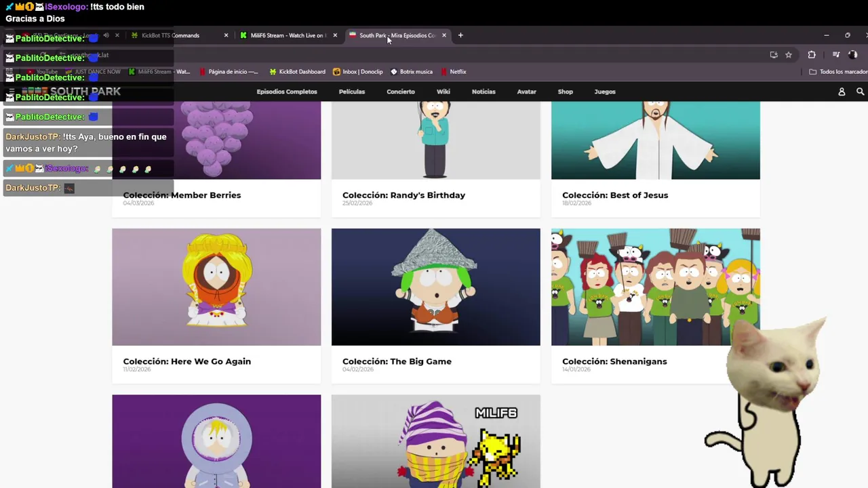Viewport: 868px width, 488px height.
Task: Open the Juegos menu item
Action: tap(605, 91)
